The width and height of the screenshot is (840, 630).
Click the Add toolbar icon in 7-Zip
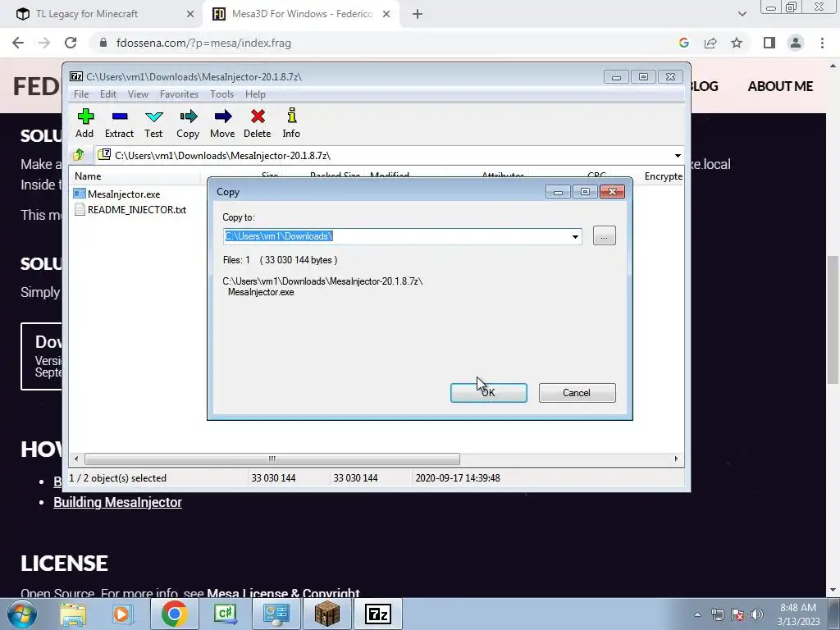tap(84, 123)
